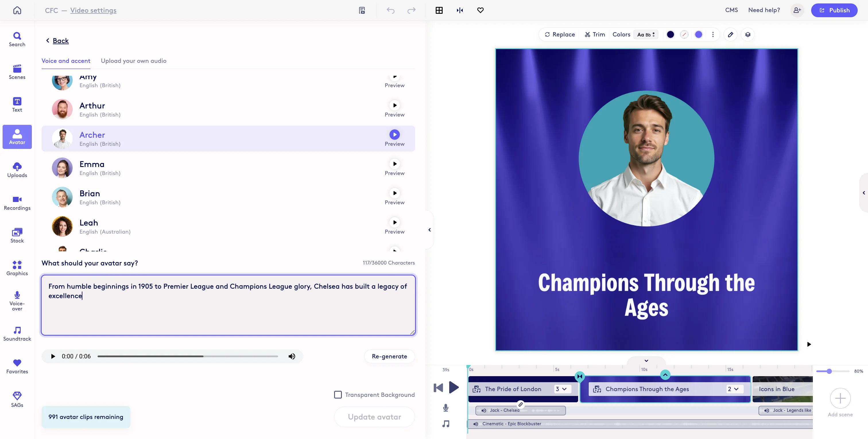Screen dimensions: 868x439
Task: Select the Graphics sidebar icon
Action: [17, 267]
